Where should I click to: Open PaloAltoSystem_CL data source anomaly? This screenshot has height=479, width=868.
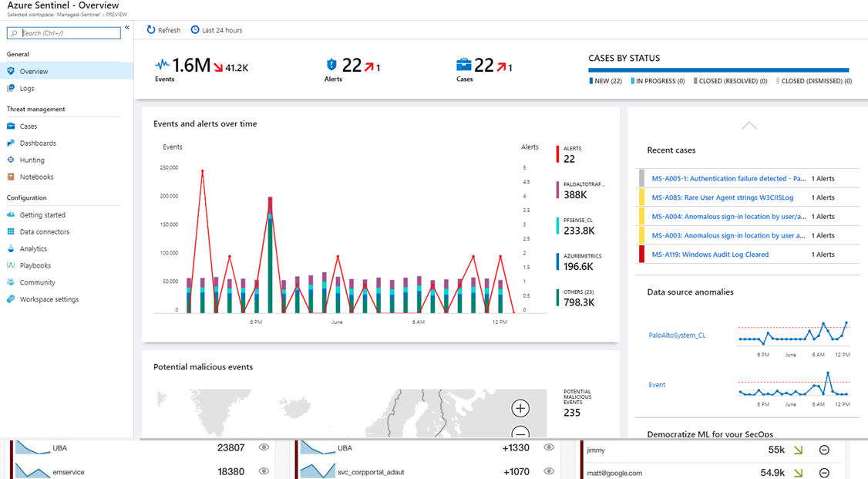[x=677, y=335]
